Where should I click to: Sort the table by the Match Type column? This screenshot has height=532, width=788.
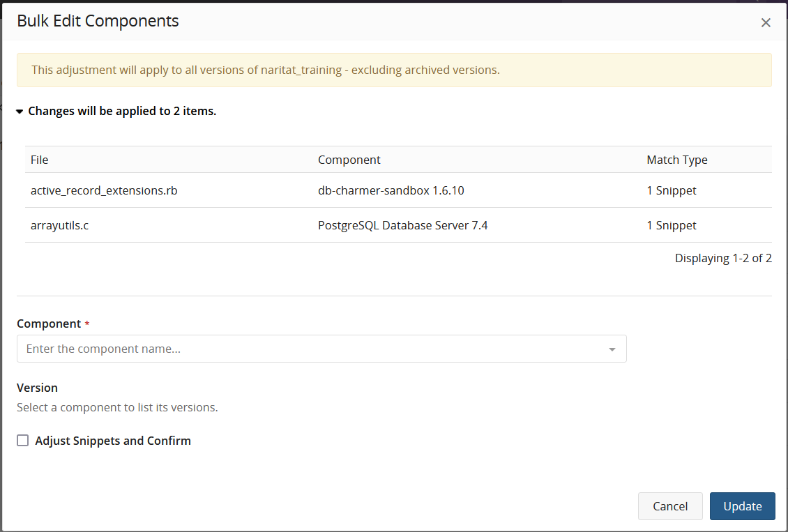[x=676, y=160]
